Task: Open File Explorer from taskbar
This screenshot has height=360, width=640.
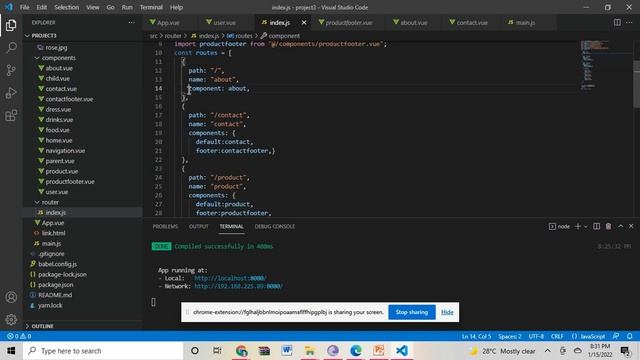Action: click(310, 351)
